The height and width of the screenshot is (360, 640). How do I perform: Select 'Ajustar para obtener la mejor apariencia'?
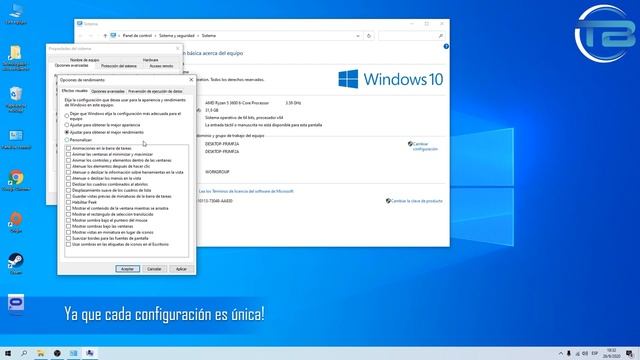coord(67,125)
